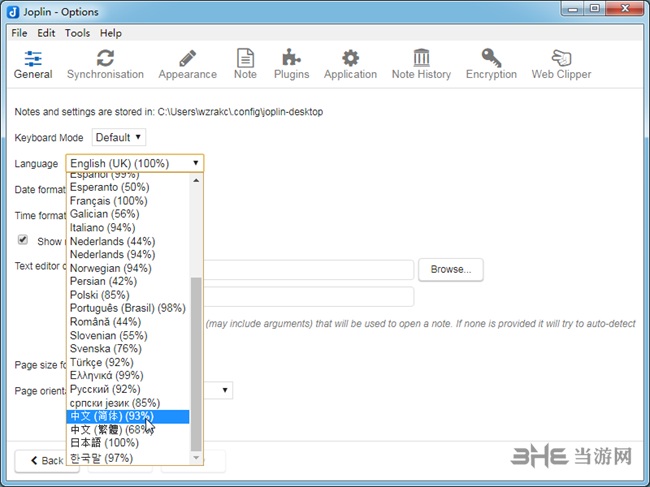
Task: Click the Back button
Action: pyautogui.click(x=47, y=460)
